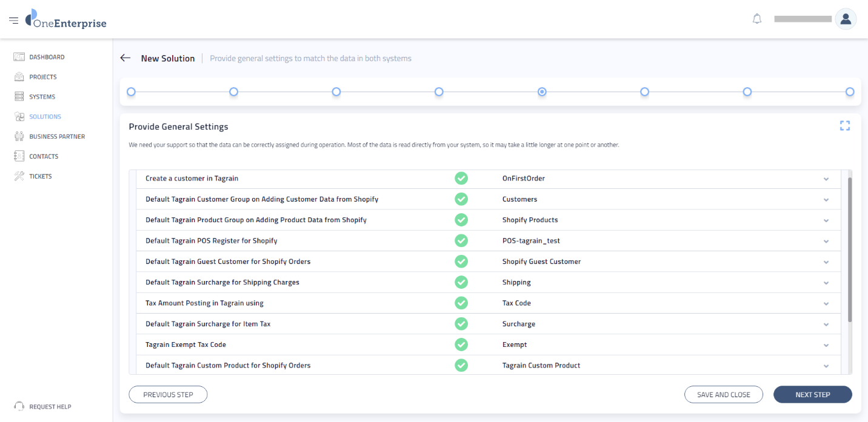The width and height of the screenshot is (868, 422).
Task: Expand settings panel to fullscreen
Action: pos(845,125)
